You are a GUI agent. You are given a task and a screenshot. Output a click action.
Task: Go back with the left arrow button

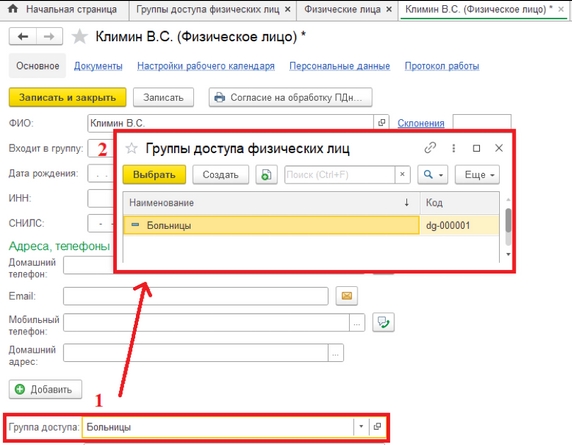click(x=23, y=36)
